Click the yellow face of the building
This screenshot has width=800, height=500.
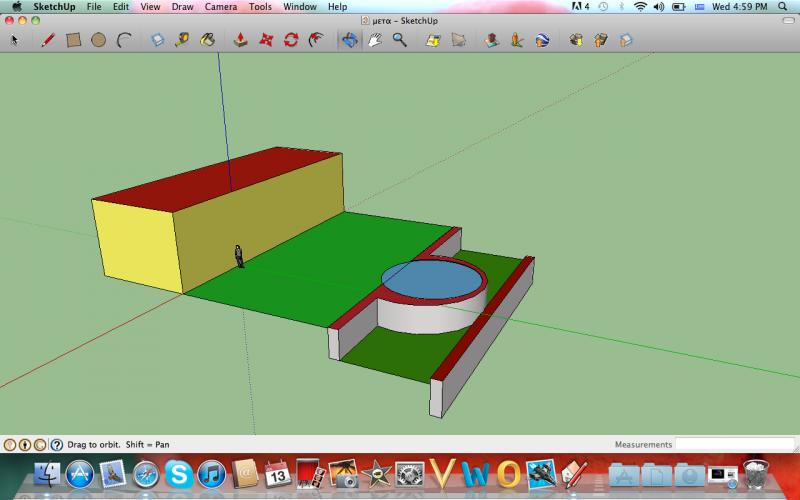136,243
